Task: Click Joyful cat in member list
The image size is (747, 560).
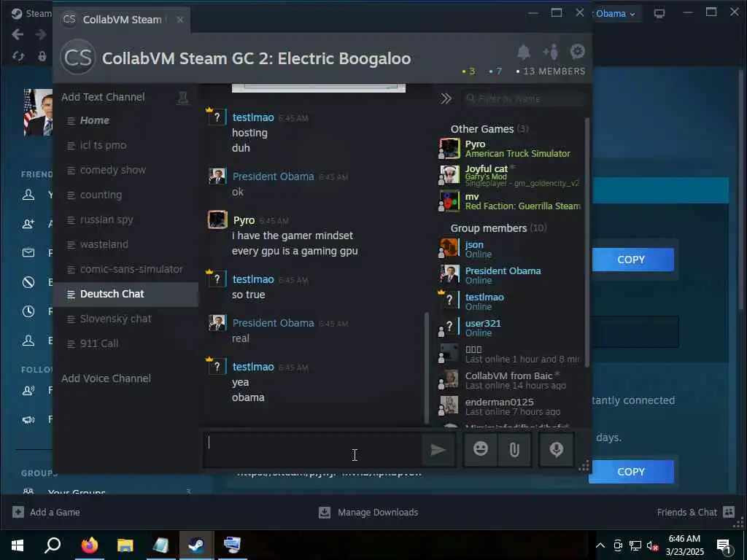Action: pyautogui.click(x=510, y=175)
